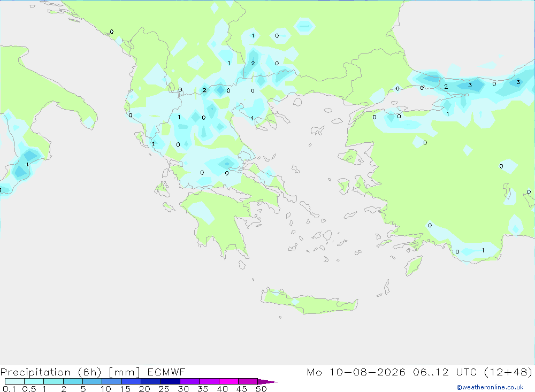Click the '06..12 UTC' time range
Viewport: 535px width, 392px height.
click(446, 372)
